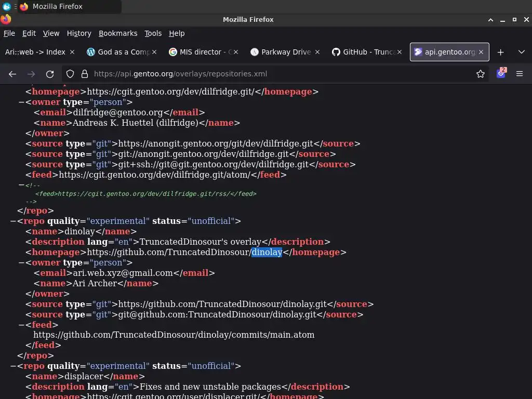Click the Firefox icon in title bar
This screenshot has width=532, height=399.
[x=6, y=19]
